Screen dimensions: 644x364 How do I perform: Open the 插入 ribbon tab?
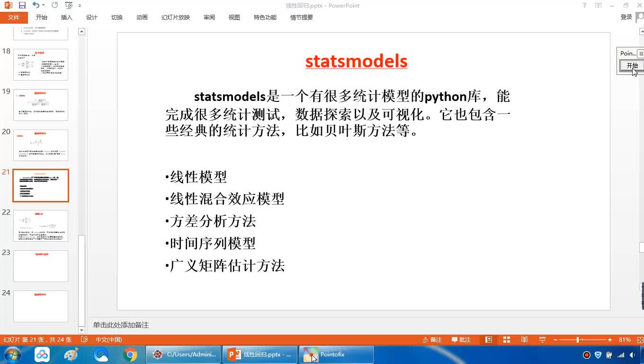pos(67,18)
